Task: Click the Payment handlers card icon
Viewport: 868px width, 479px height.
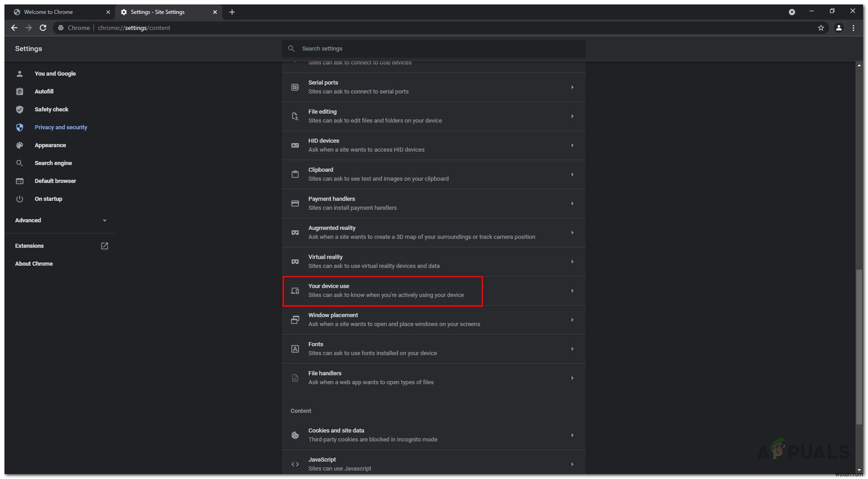Action: (x=295, y=203)
